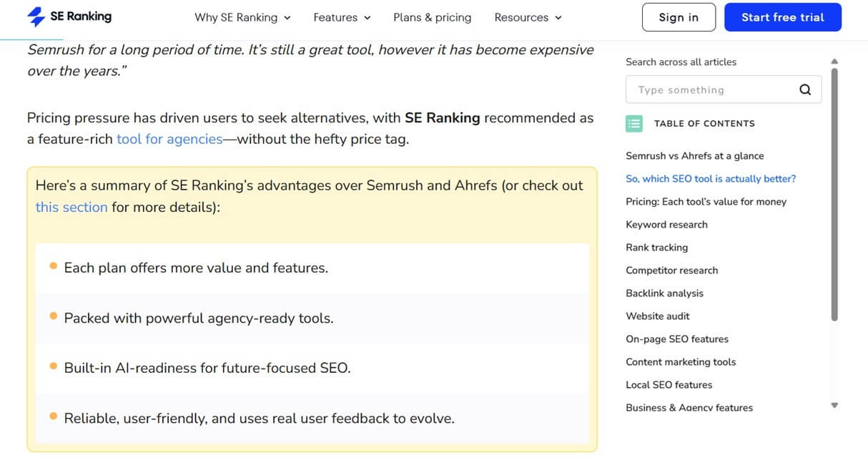Click the green Table of Contents icon

633,123
